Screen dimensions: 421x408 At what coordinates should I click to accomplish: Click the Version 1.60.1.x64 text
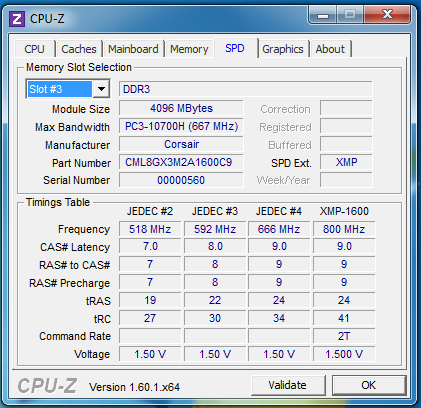(134, 387)
